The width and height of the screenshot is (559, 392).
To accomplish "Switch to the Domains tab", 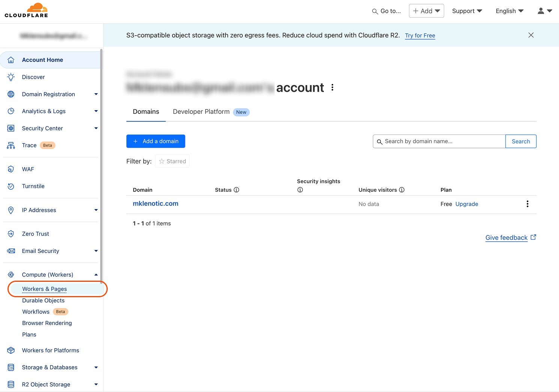I will 146,112.
